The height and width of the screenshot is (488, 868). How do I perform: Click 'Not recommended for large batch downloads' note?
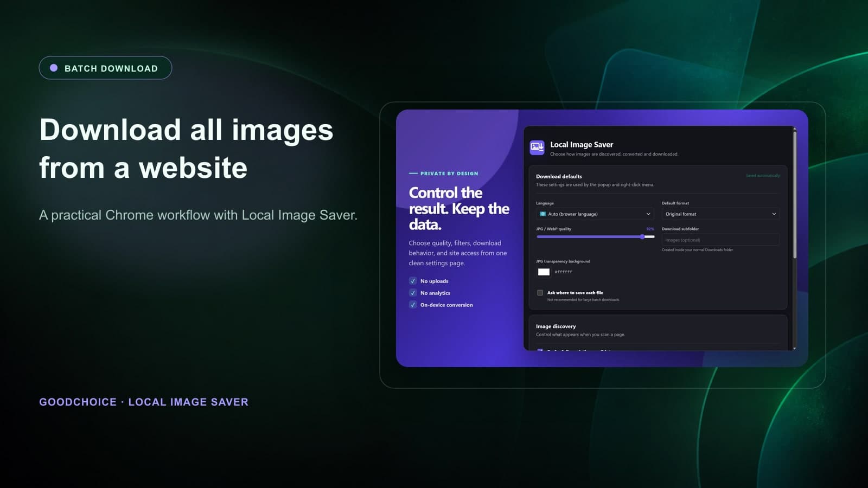[x=583, y=300]
